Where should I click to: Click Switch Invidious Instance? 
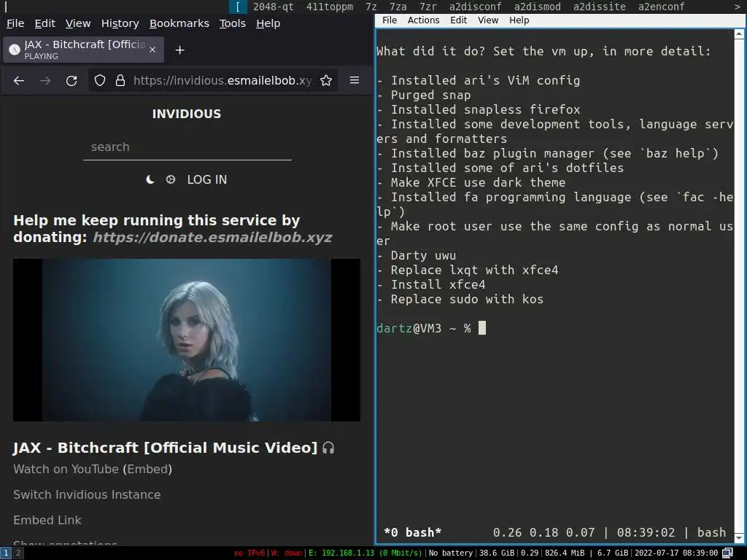[x=87, y=495]
